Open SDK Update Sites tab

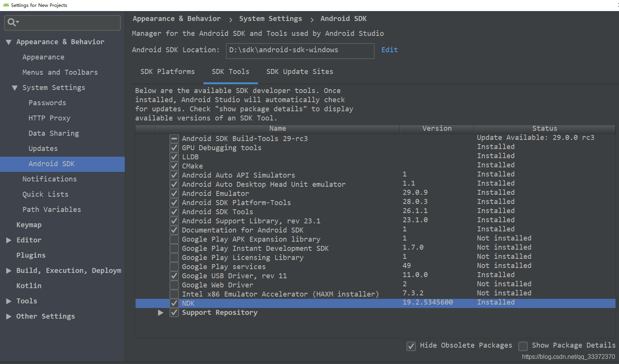click(x=300, y=72)
